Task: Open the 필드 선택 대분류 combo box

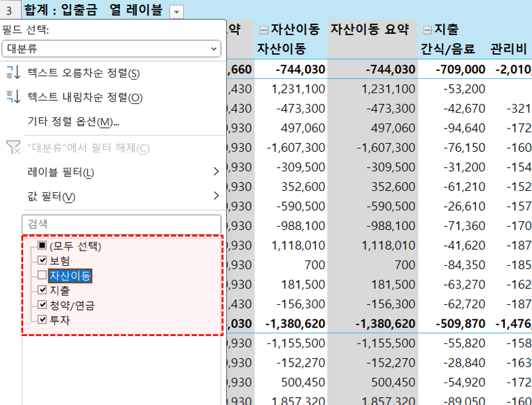Action: [111, 48]
